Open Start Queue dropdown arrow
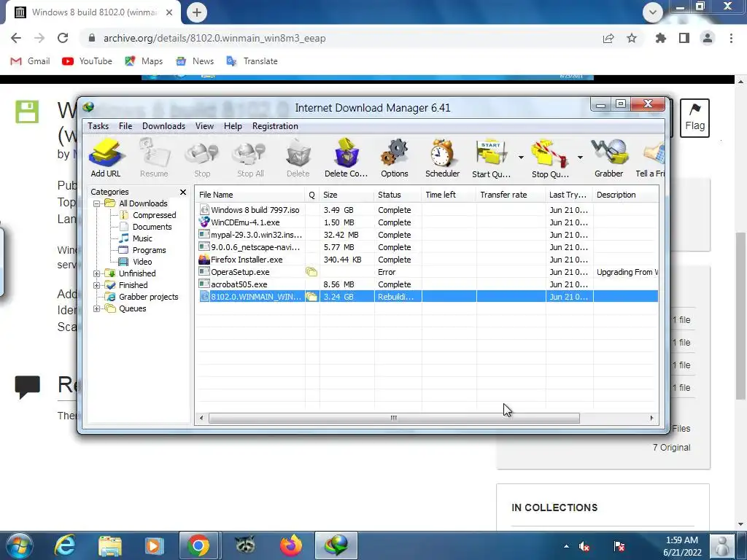Viewport: 747px width, 560px height. 521,157
